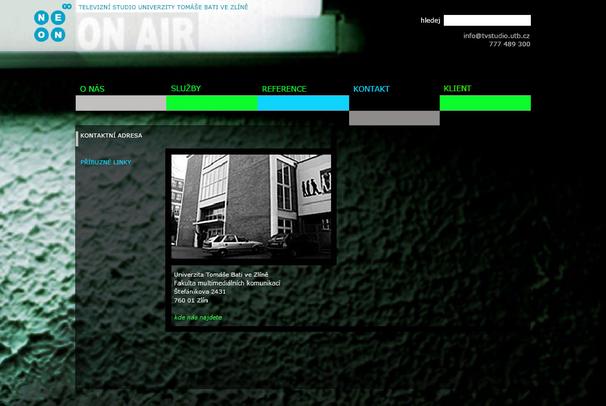The width and height of the screenshot is (606, 406).
Task: Open the SLUŽBY menu item
Action: [x=186, y=88]
